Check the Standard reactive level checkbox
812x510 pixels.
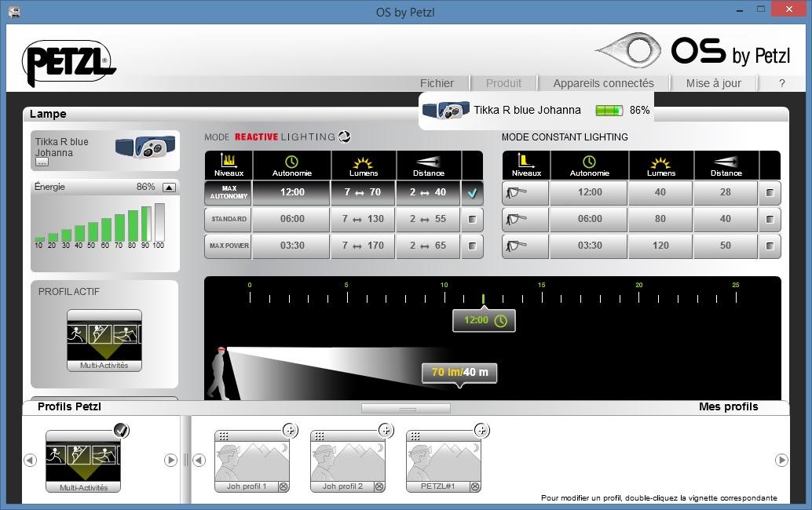coord(472,220)
